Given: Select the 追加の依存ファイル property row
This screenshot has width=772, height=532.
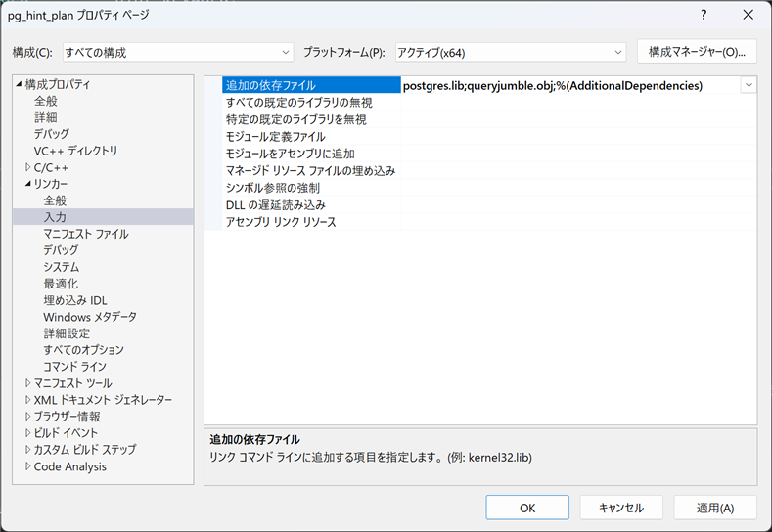Looking at the screenshot, I should (x=311, y=85).
